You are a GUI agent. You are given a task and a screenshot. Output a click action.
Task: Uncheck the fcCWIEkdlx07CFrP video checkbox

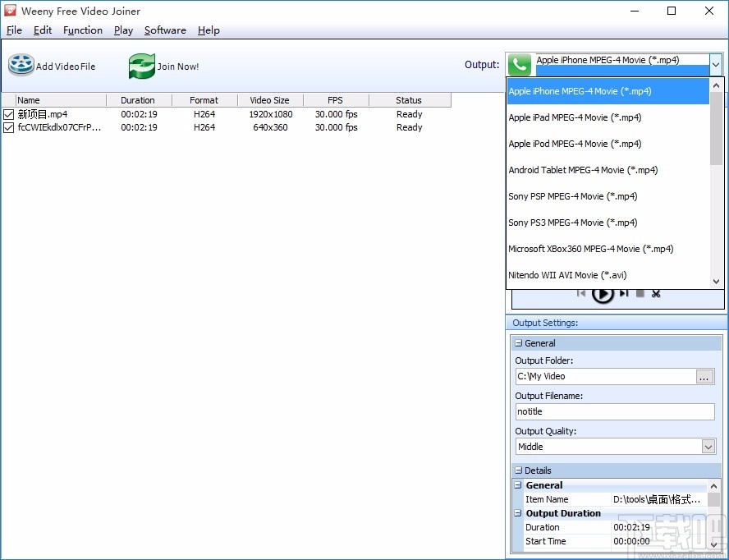(x=9, y=127)
